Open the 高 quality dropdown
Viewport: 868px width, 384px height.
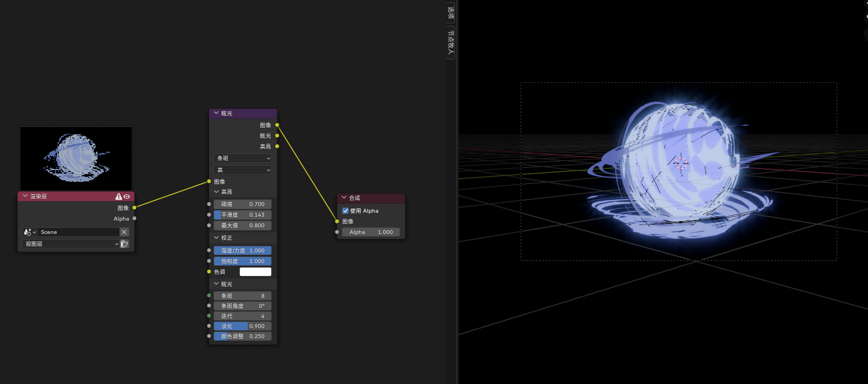[243, 170]
